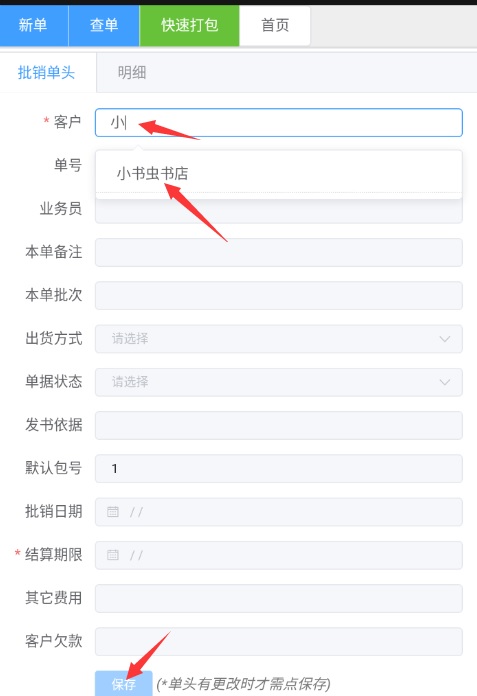Open the 批销单头 tab
477x696 pixels.
pyautogui.click(x=46, y=72)
